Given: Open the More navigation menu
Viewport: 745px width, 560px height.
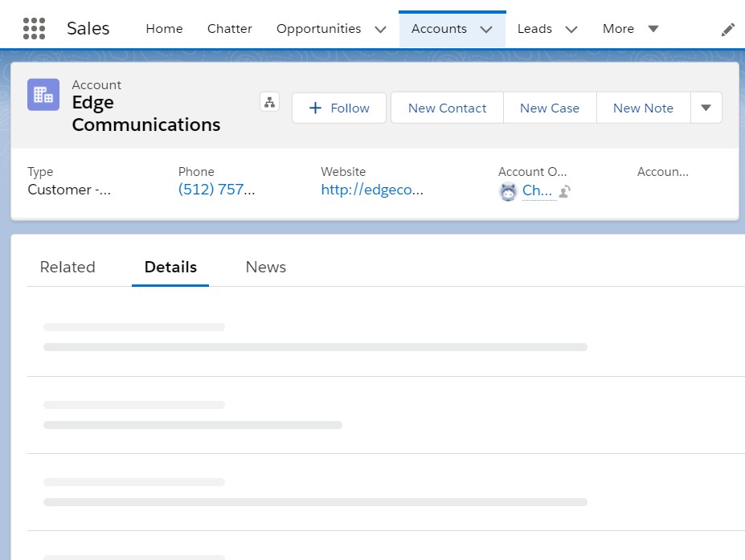Looking at the screenshot, I should 630,29.
